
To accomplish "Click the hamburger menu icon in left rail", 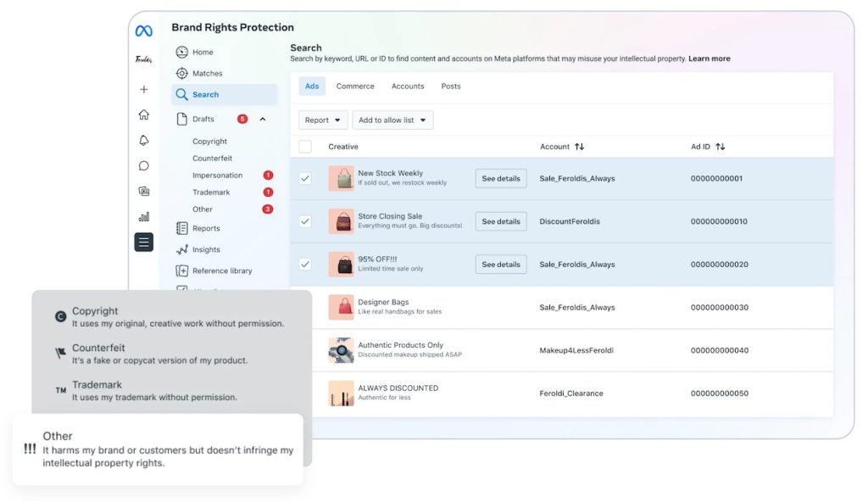I will pos(143,243).
